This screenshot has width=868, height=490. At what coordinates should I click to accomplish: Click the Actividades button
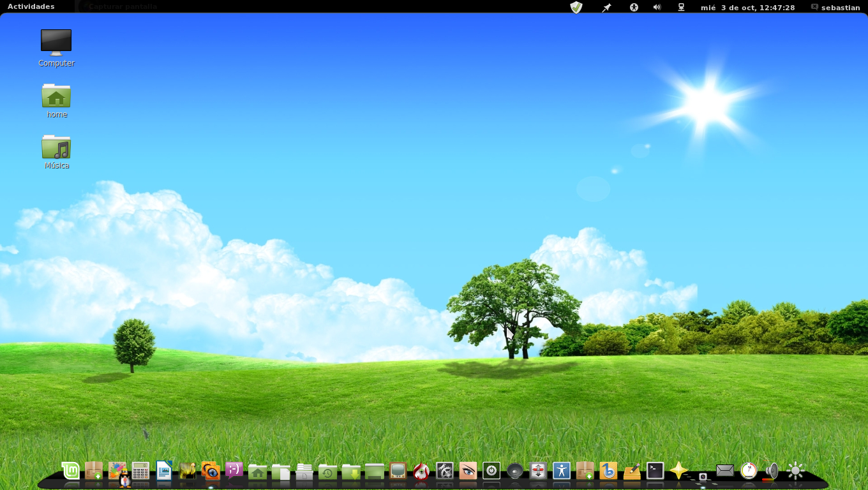[31, 7]
